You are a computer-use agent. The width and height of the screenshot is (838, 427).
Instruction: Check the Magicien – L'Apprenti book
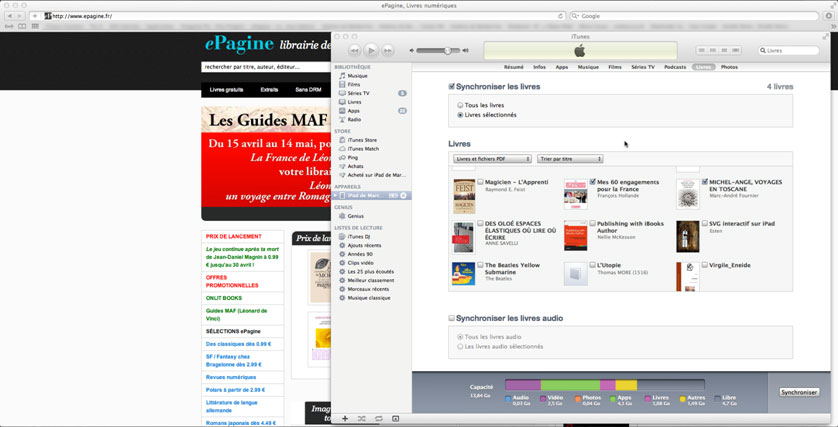(480, 182)
